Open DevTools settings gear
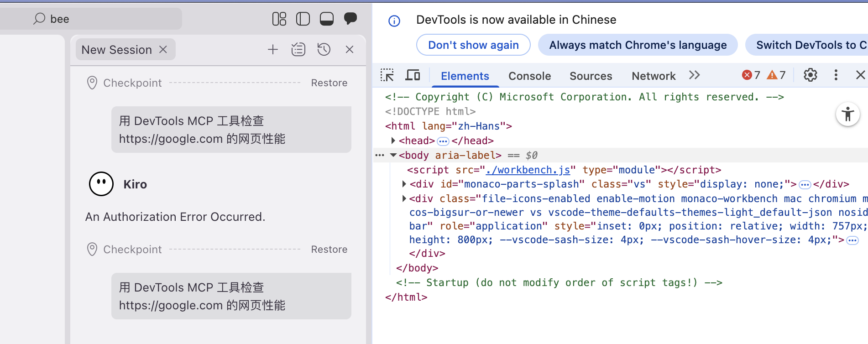 click(x=810, y=75)
